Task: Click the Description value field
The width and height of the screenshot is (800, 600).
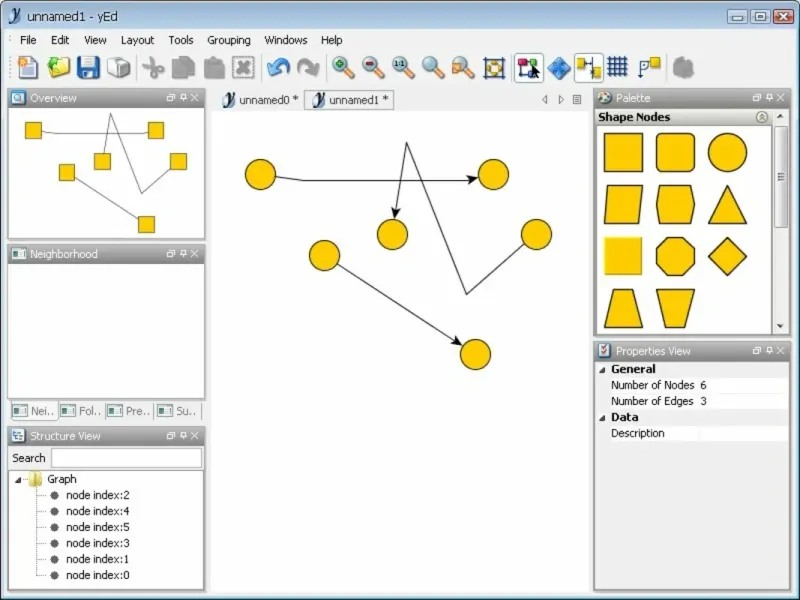Action: 743,433
